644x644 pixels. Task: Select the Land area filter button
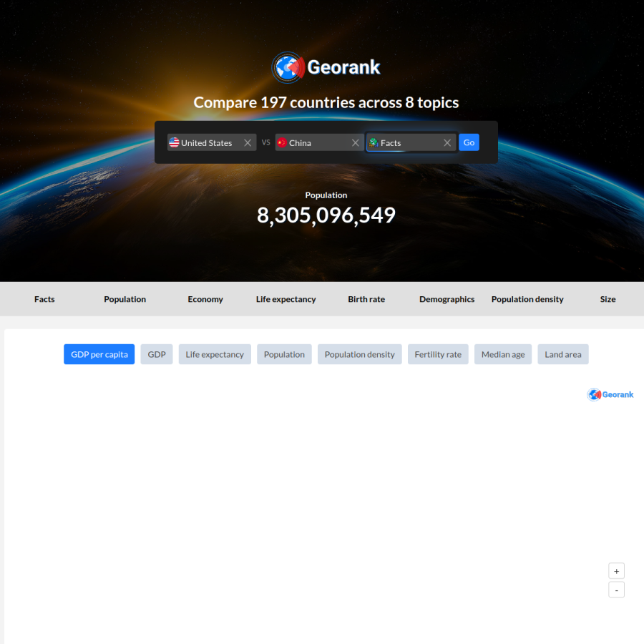(563, 354)
